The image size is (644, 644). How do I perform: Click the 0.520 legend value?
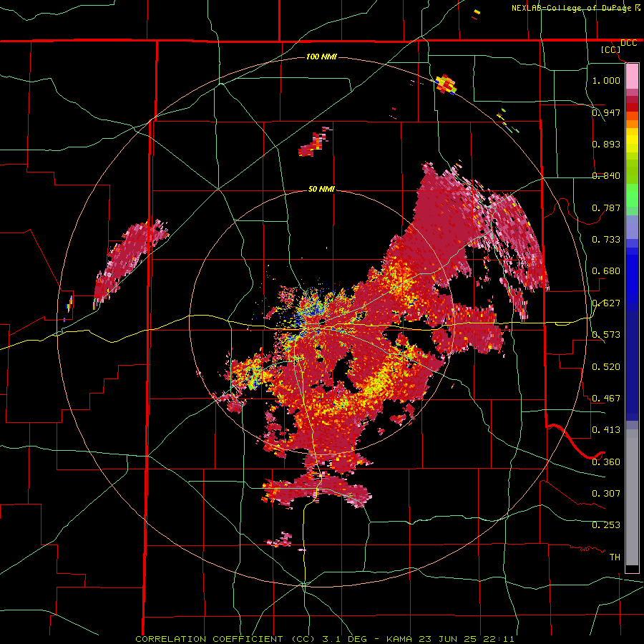[x=606, y=366]
